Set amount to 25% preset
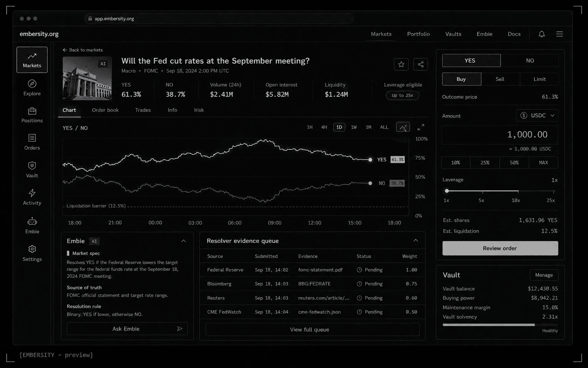Viewport: 588px width, 368px height. [485, 163]
